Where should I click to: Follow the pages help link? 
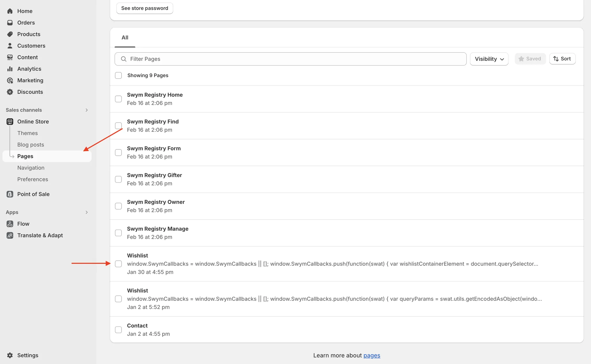(372, 355)
